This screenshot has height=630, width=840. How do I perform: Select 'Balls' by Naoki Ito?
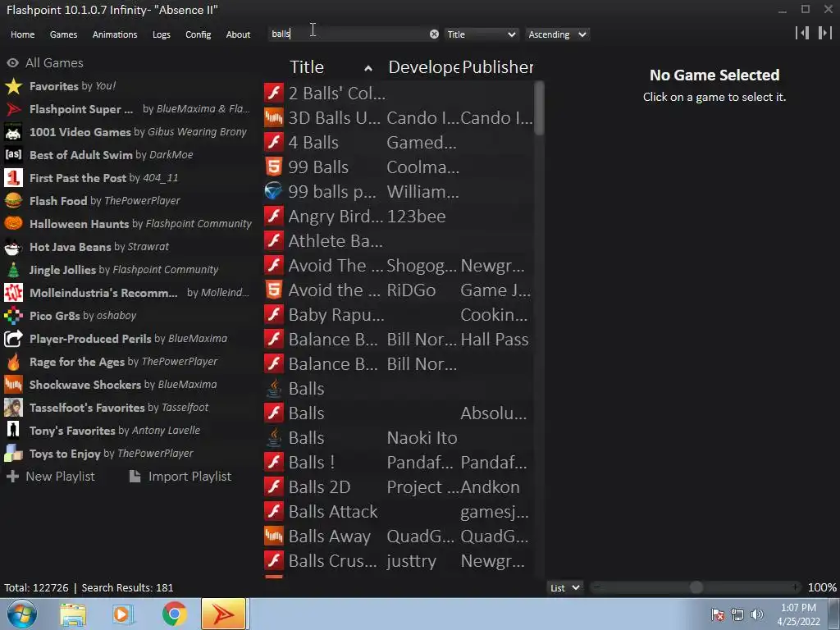399,438
